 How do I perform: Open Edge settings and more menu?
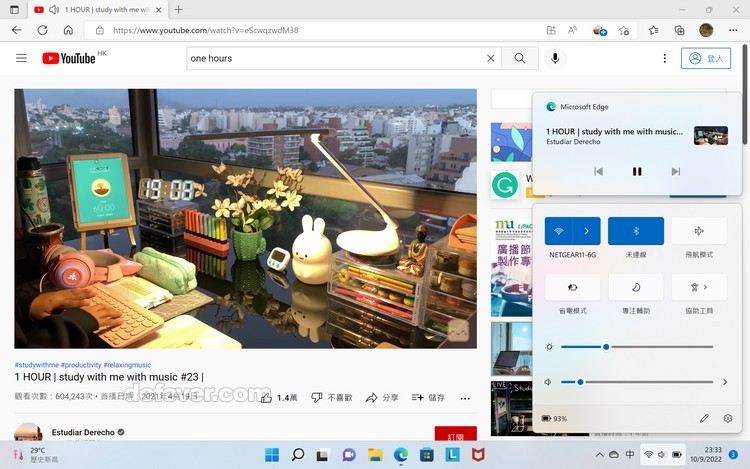pos(733,30)
